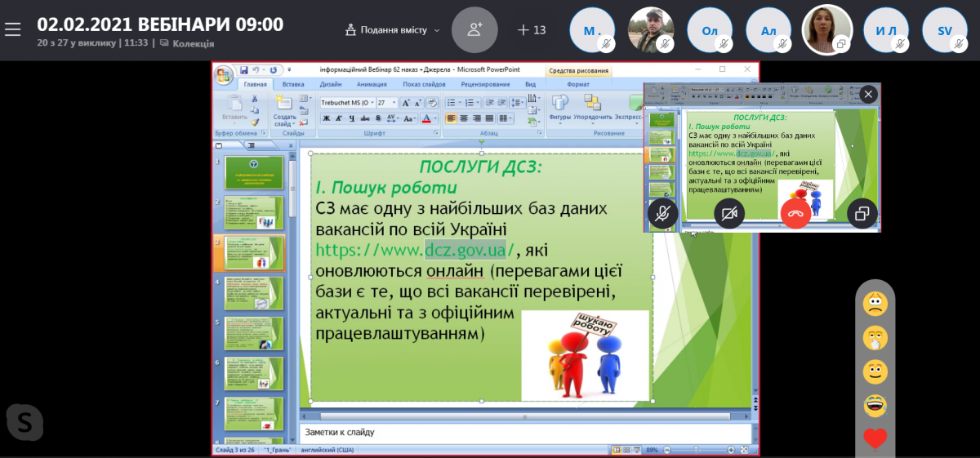Screen dimensions: 980x458
Task: Open the 'Дизайн' ribbon tab
Action: 331,84
